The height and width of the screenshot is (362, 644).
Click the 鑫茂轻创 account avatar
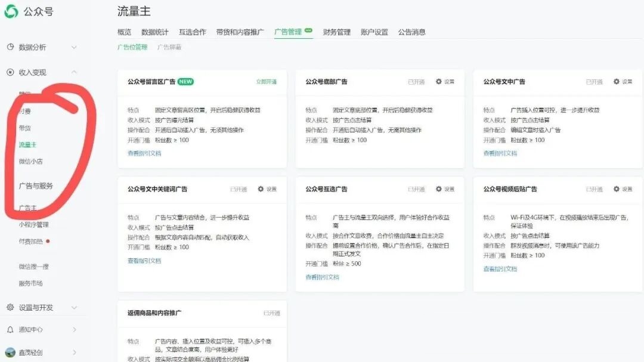(x=10, y=352)
